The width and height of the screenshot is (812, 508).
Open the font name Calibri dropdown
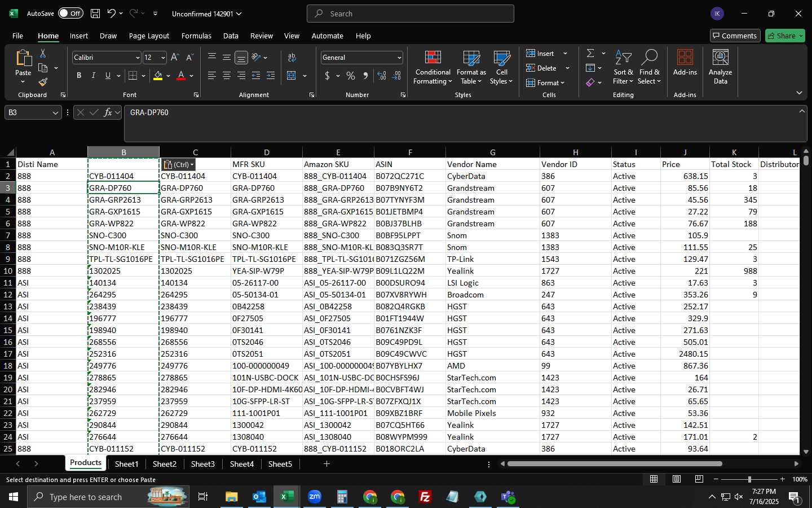[x=137, y=58]
